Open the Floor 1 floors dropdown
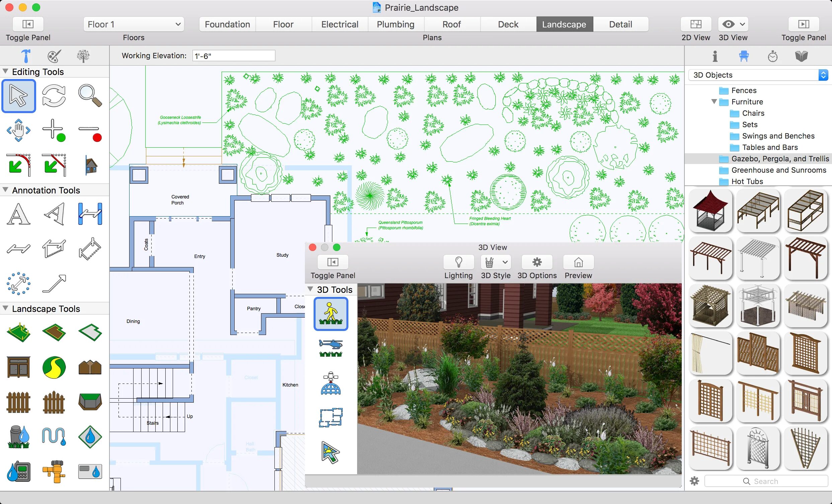The width and height of the screenshot is (832, 504). point(134,24)
